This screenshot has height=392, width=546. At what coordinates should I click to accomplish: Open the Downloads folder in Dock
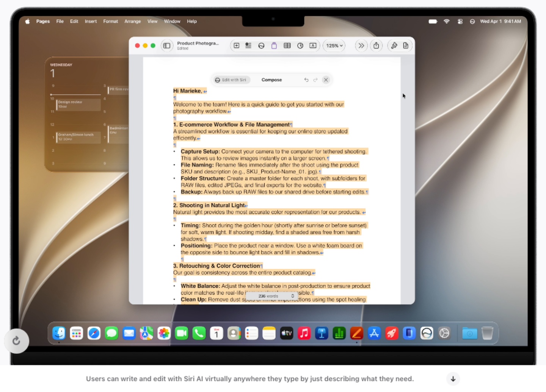(x=470, y=333)
